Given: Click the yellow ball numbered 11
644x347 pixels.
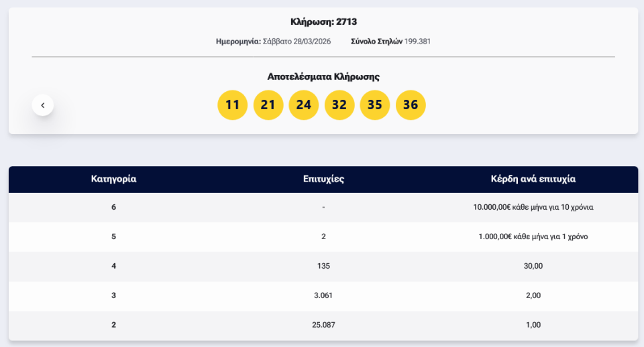Looking at the screenshot, I should point(232,105).
